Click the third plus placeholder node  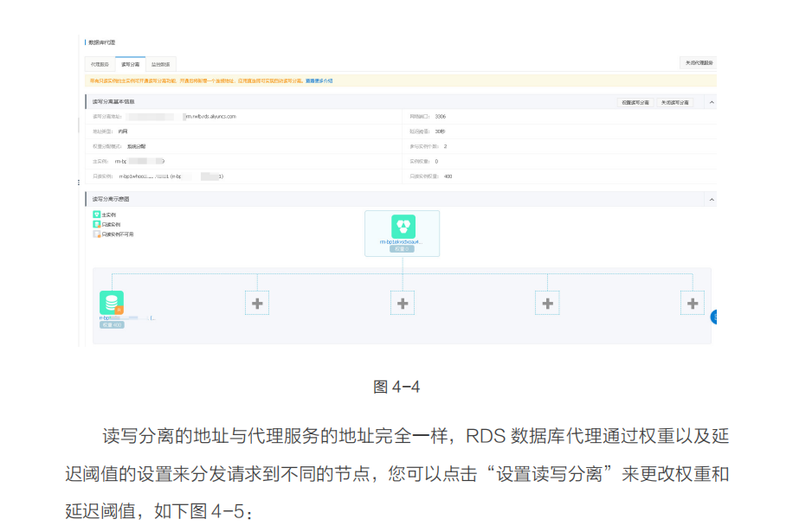(x=546, y=303)
